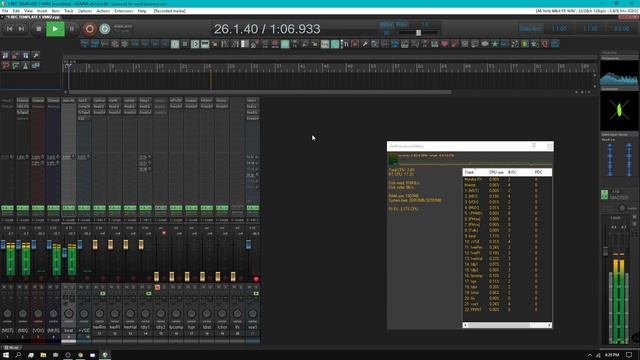Open the Extensions menu
Viewport: 640px width, 360px height.
pyautogui.click(x=124, y=11)
